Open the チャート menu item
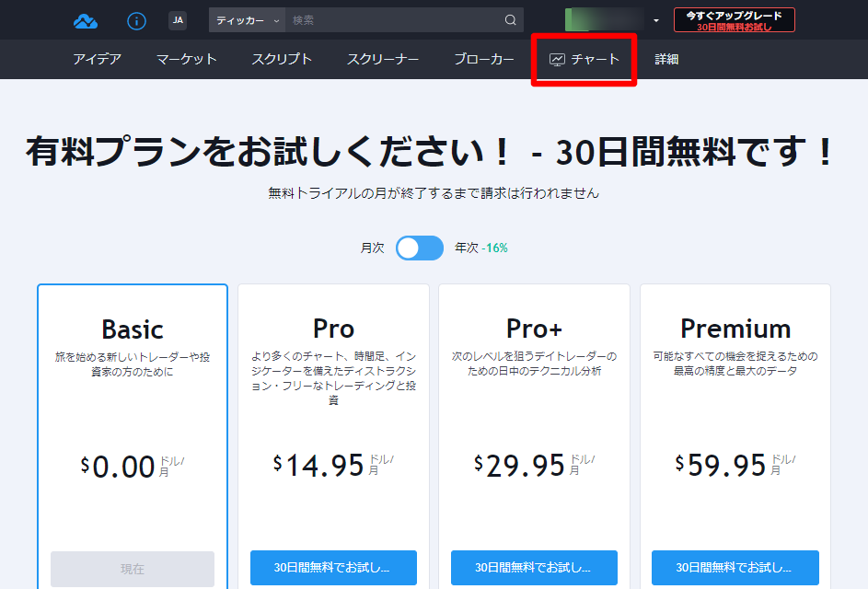The height and width of the screenshot is (589, 868). tap(584, 59)
